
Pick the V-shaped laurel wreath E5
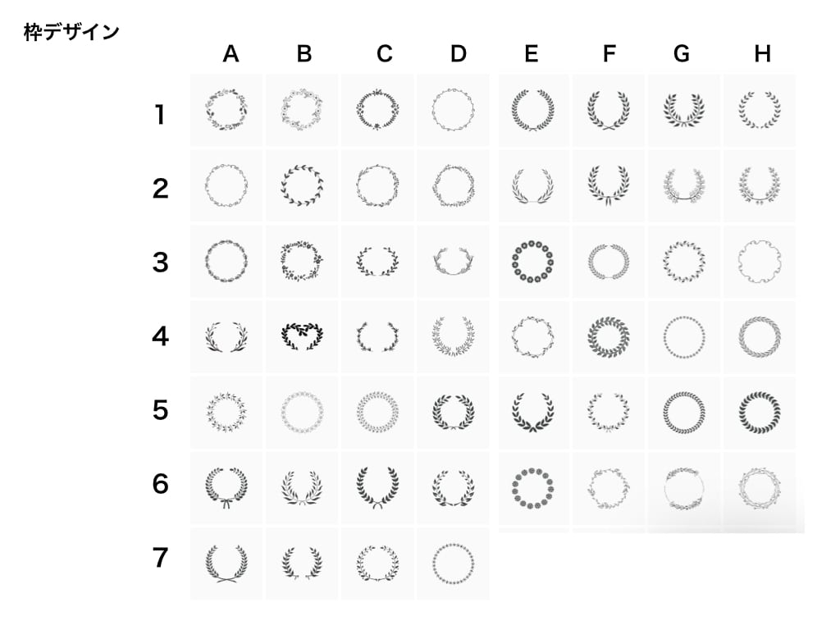point(533,413)
